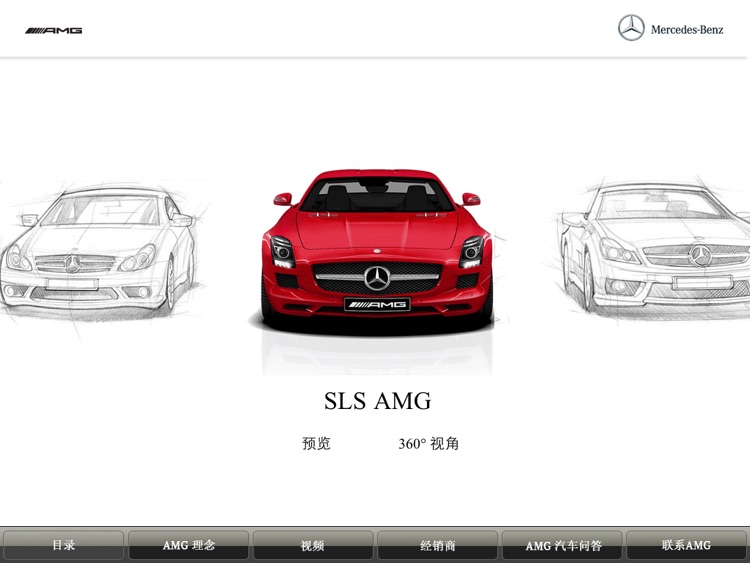Screen dimensions: 750x563
Task: Tap the Mercedes-Benz star logo
Action: tap(631, 28)
